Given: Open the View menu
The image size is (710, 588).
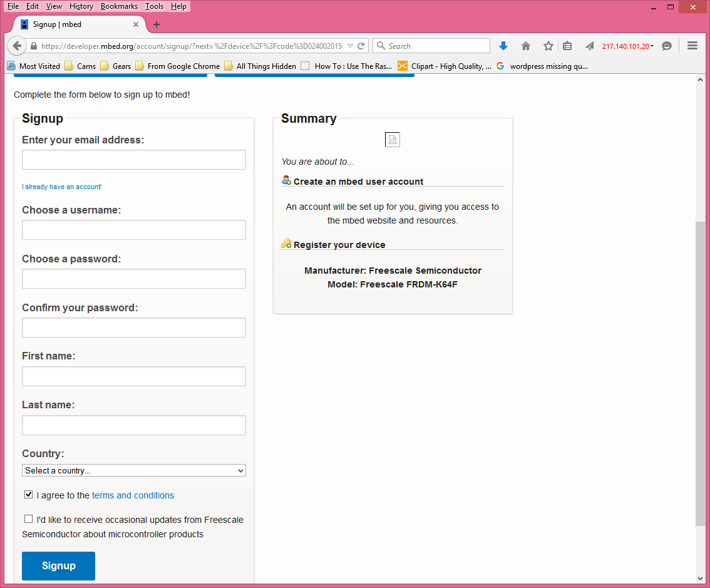Looking at the screenshot, I should pyautogui.click(x=54, y=6).
